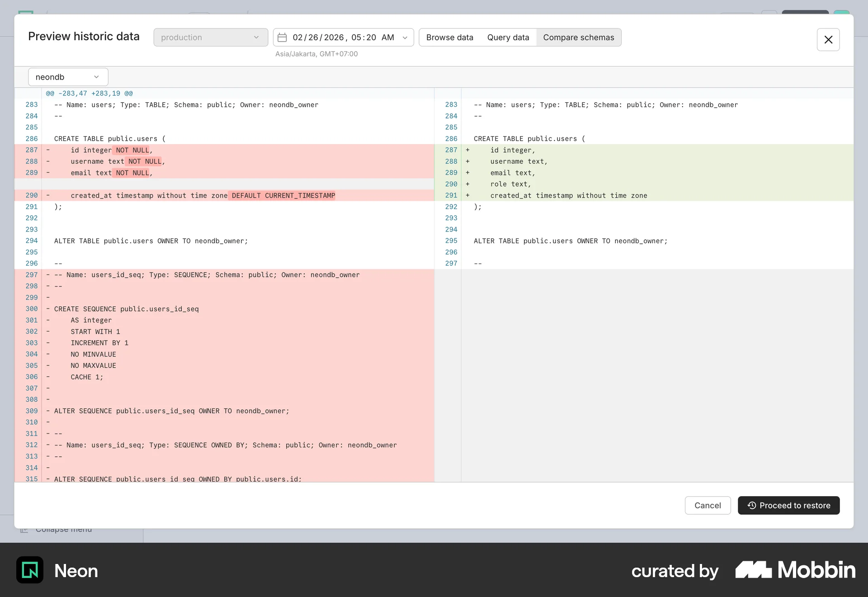Click 'AS integer' removed line
868x597 pixels.
[224, 320]
